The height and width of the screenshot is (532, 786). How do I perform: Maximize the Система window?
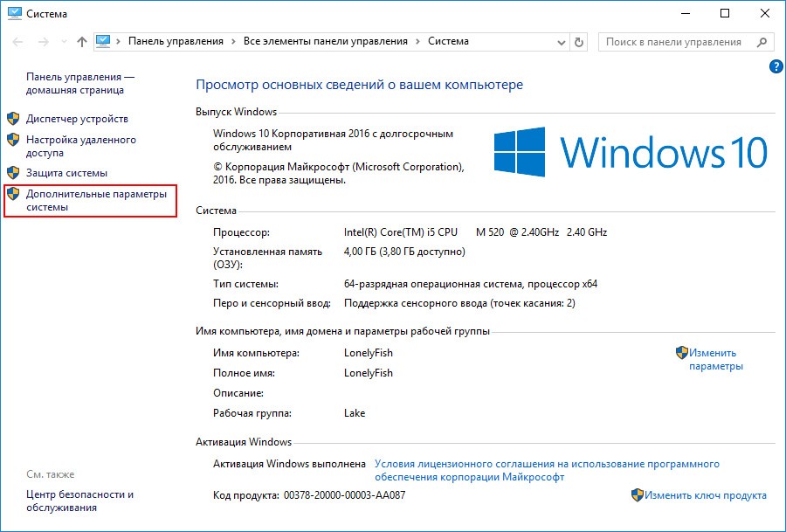[725, 13]
